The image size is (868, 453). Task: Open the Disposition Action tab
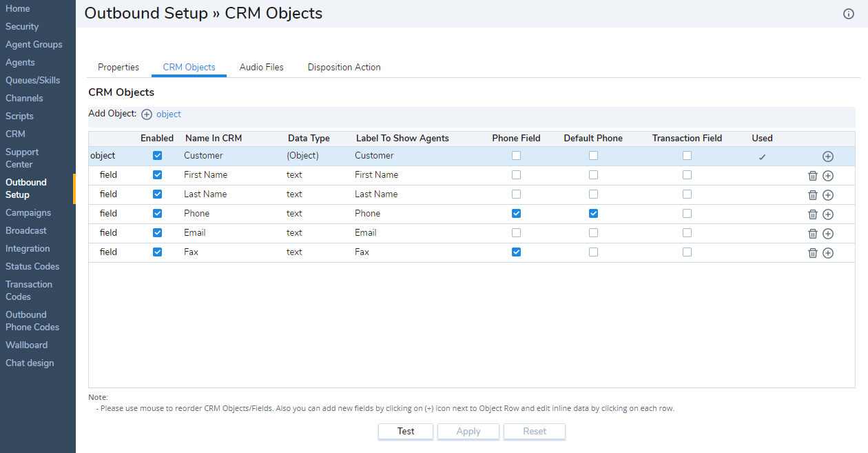344,68
